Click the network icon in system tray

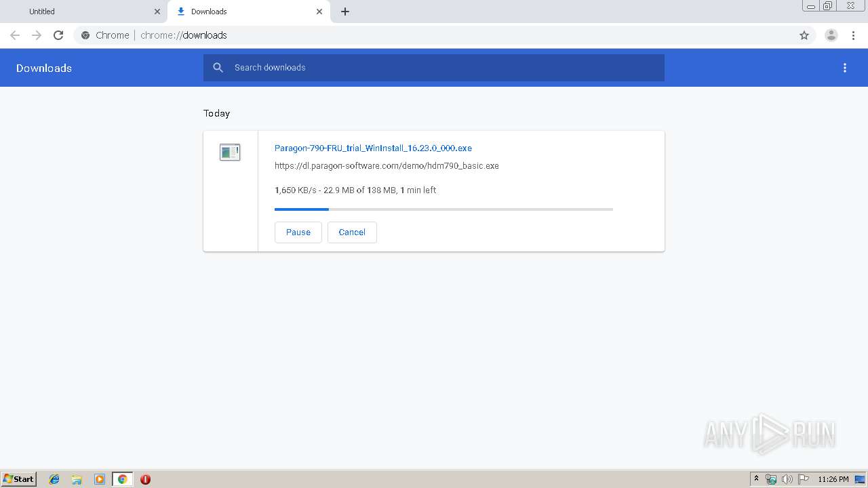pos(771,479)
